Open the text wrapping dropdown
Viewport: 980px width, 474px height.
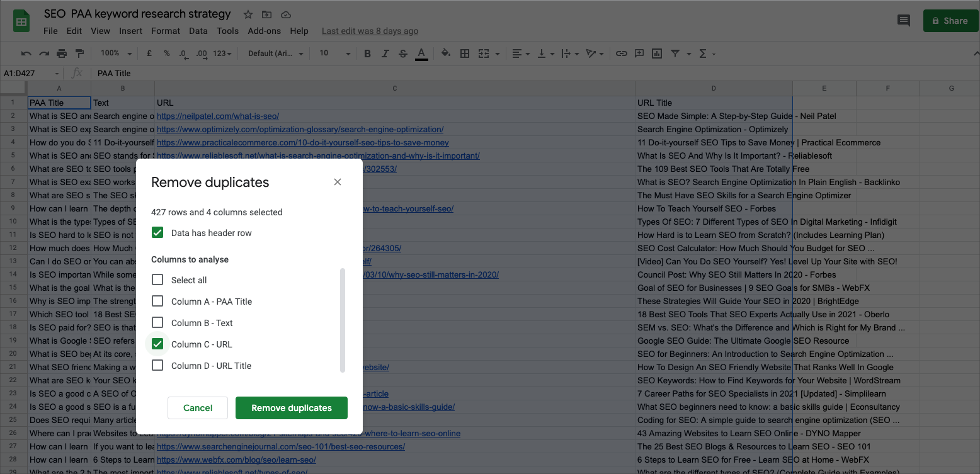tap(569, 54)
